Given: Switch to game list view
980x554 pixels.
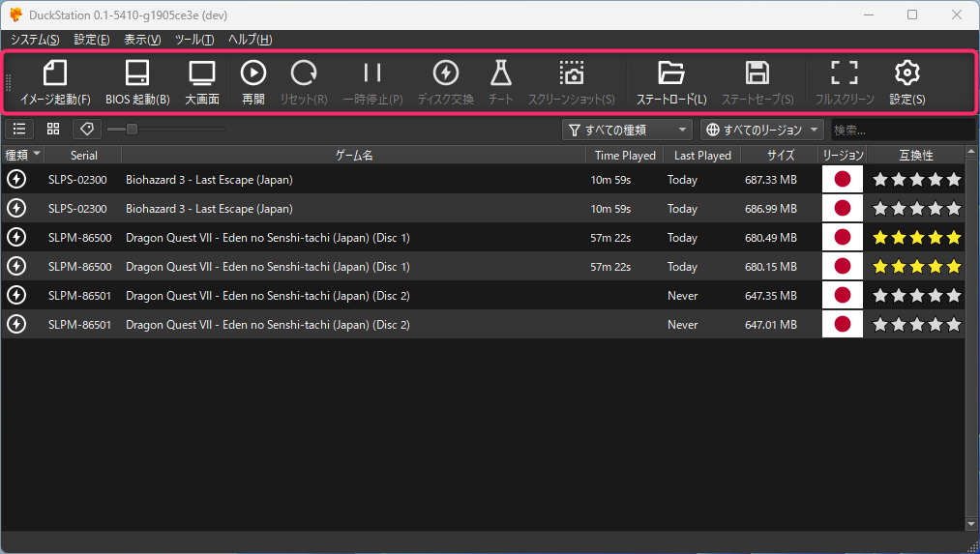Looking at the screenshot, I should click(x=19, y=130).
